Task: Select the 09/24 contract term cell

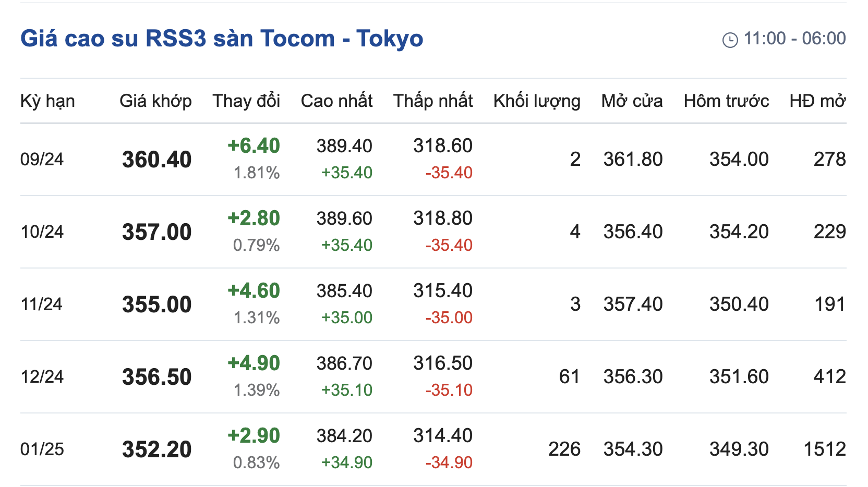Action: pyautogui.click(x=42, y=159)
